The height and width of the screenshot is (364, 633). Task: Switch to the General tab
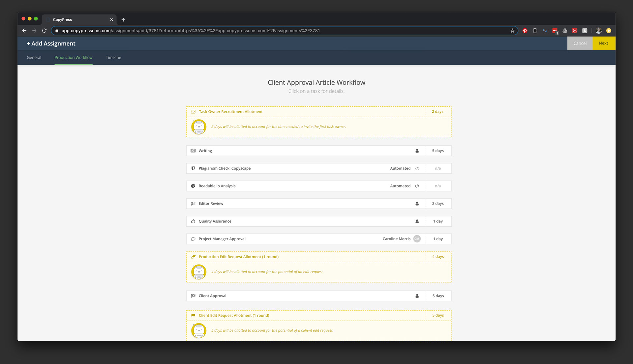(x=34, y=57)
